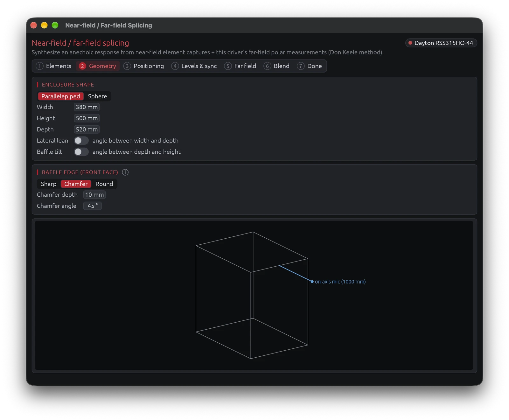Switch to the Far field step
Screen dimensions: 509x420
(241, 66)
